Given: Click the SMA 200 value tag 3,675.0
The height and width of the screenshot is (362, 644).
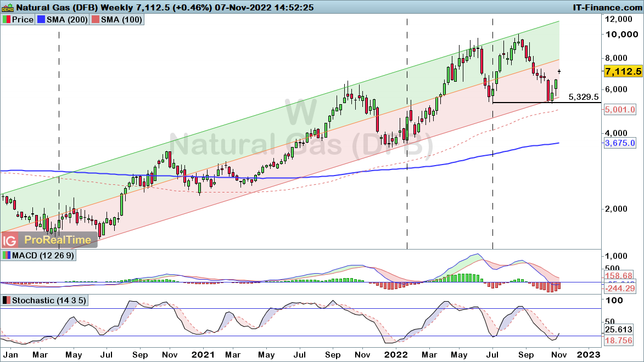Looking at the screenshot, I should 620,143.
